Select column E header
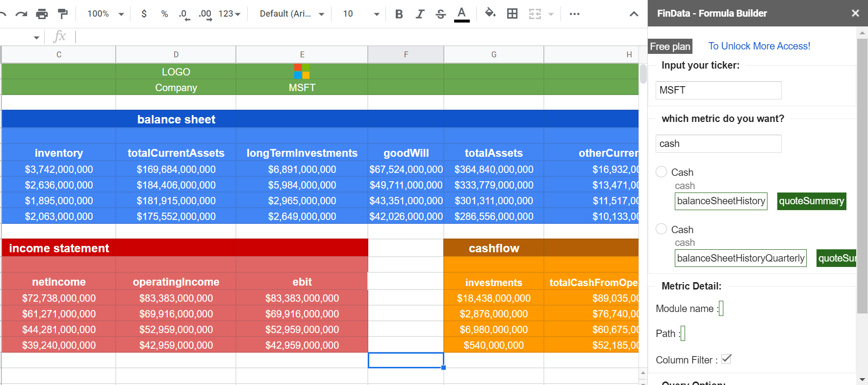The image size is (868, 385). [x=302, y=54]
